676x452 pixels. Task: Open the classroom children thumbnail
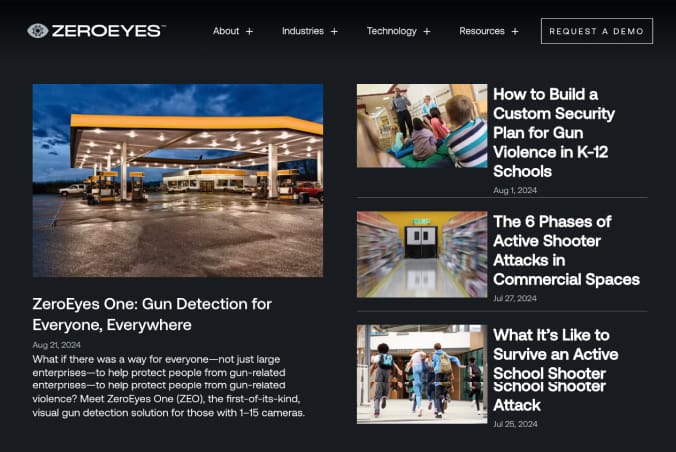pos(422,126)
